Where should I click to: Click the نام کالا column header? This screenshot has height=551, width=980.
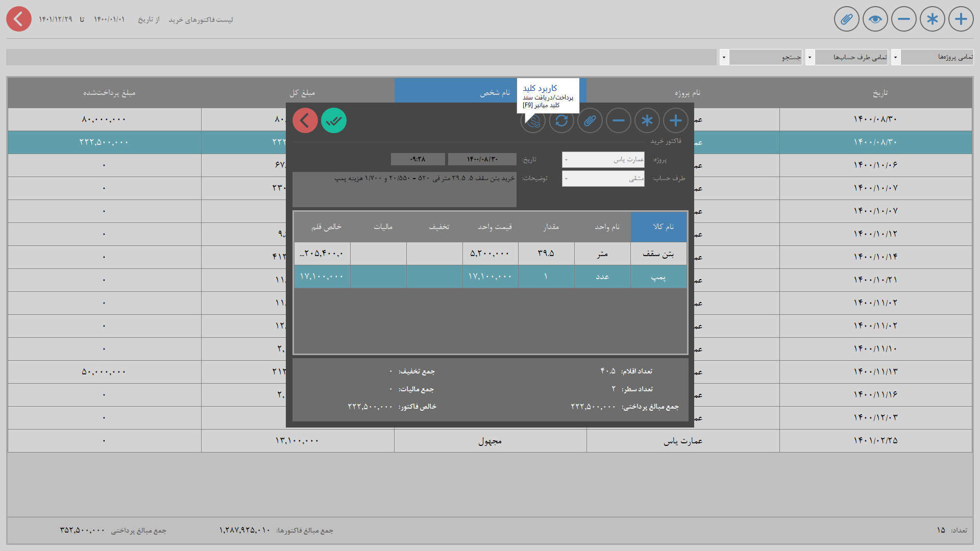(658, 227)
